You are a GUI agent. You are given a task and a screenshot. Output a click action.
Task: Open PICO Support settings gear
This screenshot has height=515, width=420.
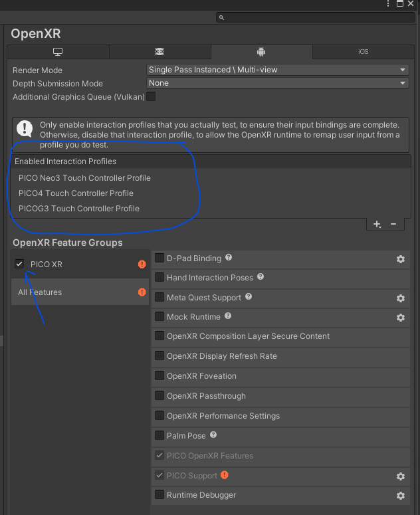click(401, 476)
